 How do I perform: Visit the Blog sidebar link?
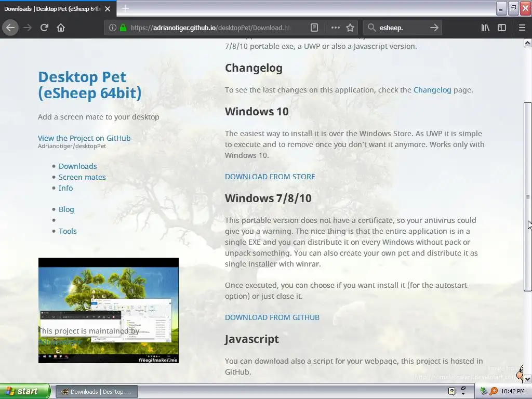point(66,209)
